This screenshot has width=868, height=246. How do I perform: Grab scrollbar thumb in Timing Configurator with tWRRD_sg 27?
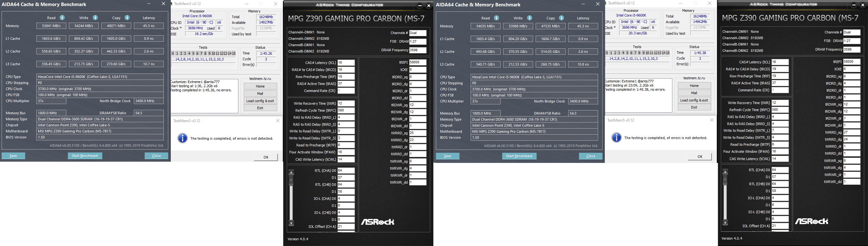pyautogui.click(x=726, y=180)
